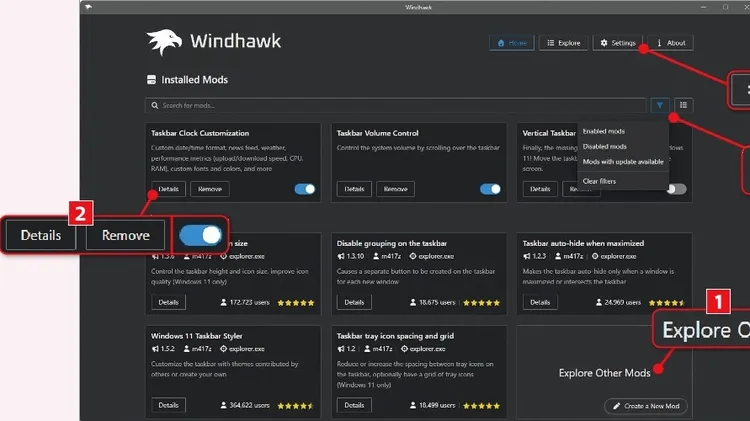Click the list view layout icon

[684, 105]
